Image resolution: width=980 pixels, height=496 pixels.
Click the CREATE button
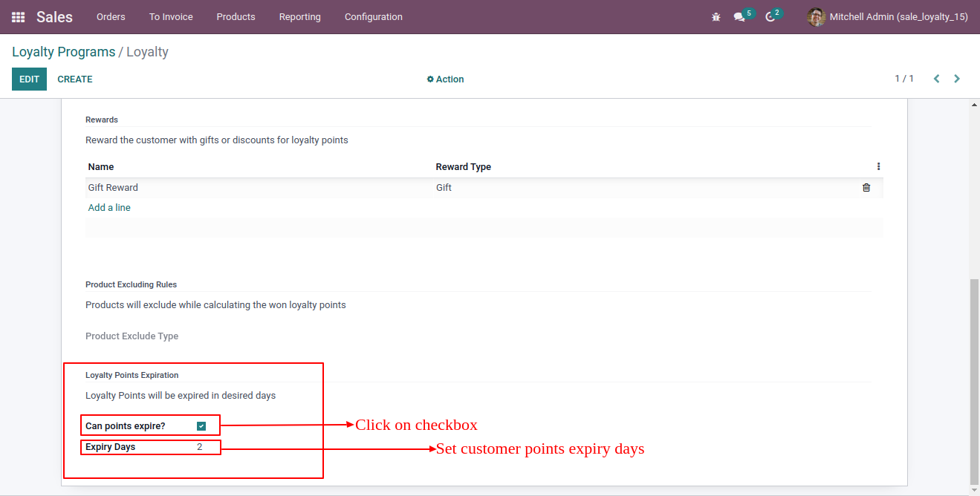point(75,79)
